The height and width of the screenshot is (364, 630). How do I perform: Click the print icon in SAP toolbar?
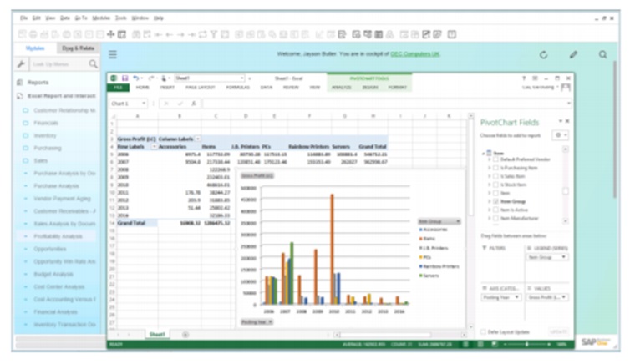pyautogui.click(x=33, y=34)
